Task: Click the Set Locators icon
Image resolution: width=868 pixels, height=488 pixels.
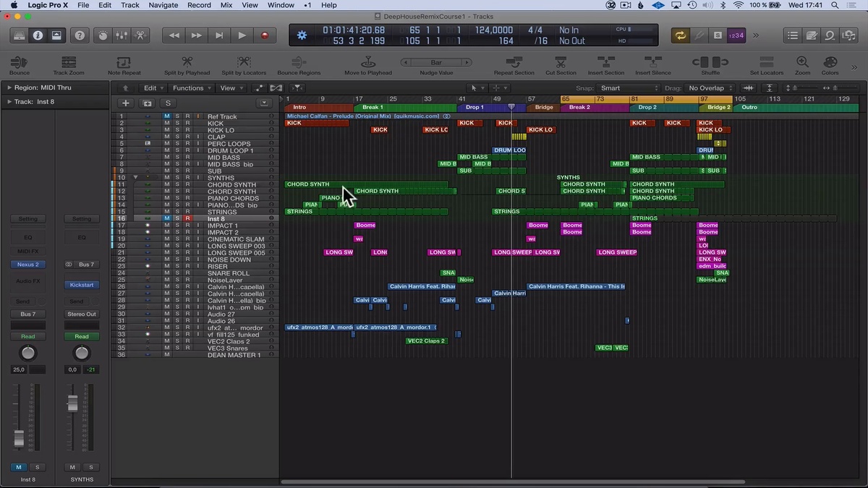Action: point(766,63)
